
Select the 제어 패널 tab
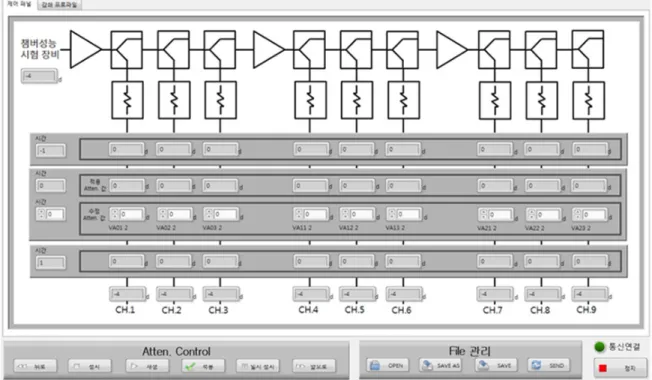coord(19,4)
